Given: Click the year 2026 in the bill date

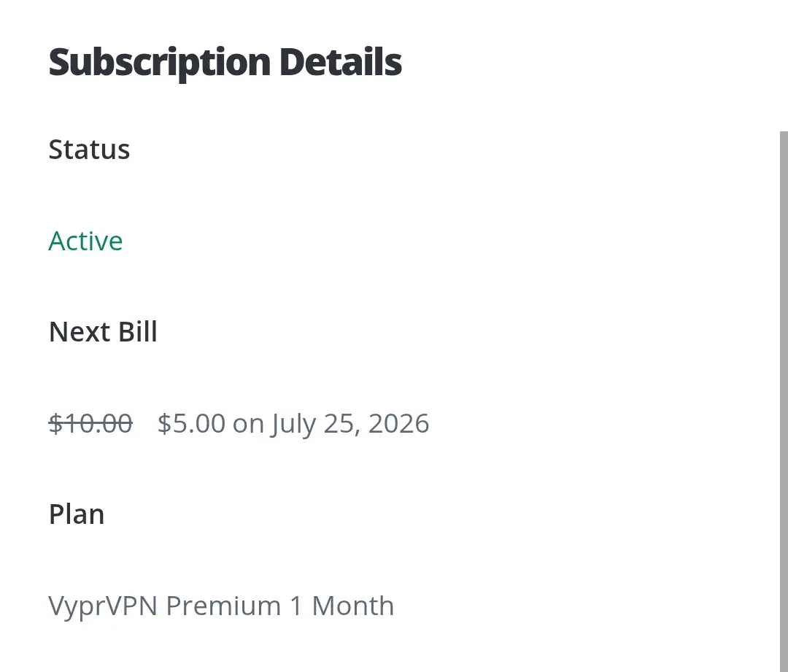Looking at the screenshot, I should click(x=398, y=423).
